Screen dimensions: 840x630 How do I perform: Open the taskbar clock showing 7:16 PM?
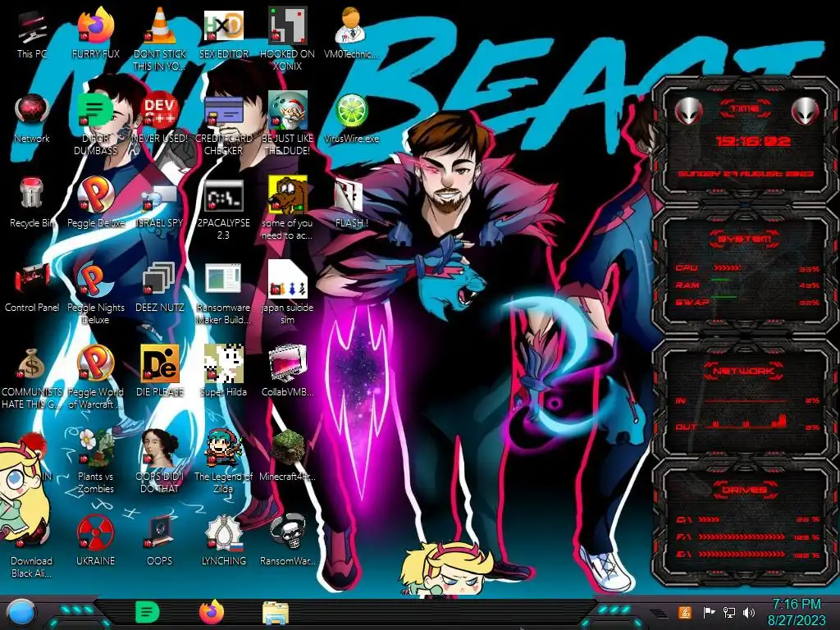[796, 612]
